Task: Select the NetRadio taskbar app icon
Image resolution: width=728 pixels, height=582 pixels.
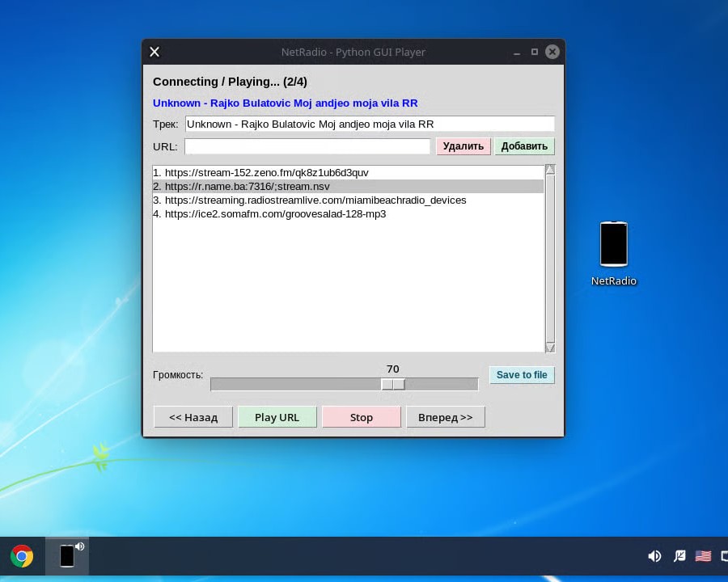Action: [x=67, y=555]
